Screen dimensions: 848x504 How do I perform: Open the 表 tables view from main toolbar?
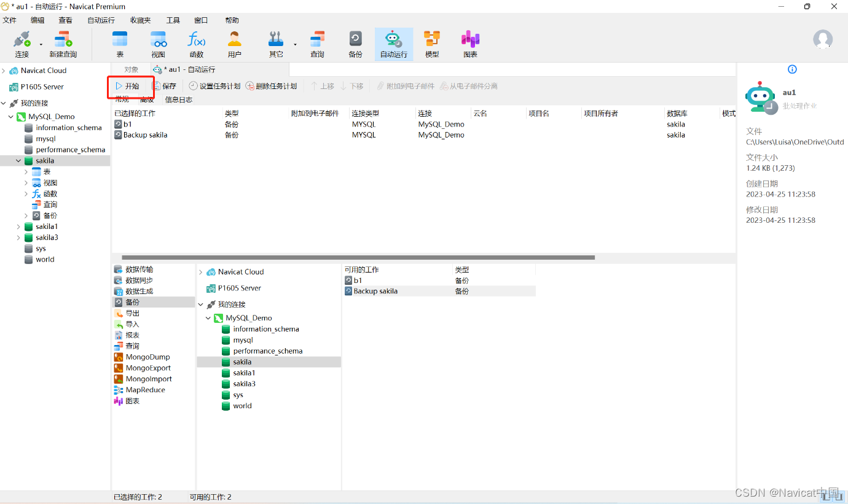click(x=120, y=44)
